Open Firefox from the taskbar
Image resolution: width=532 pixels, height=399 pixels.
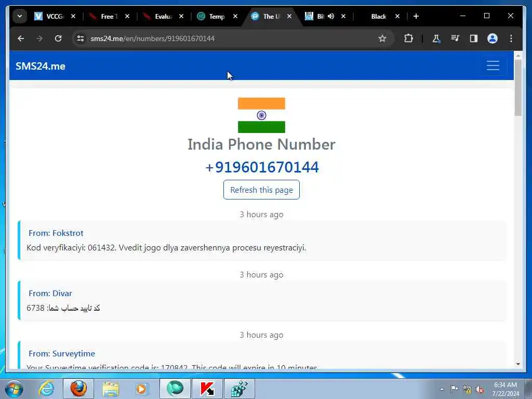coord(78,389)
